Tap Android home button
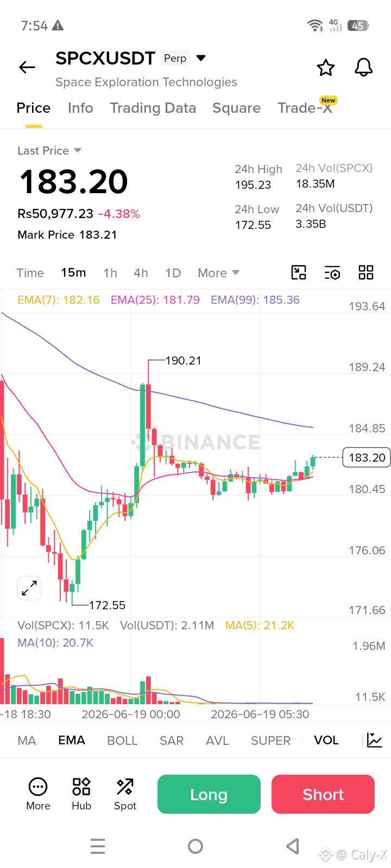 point(195,846)
